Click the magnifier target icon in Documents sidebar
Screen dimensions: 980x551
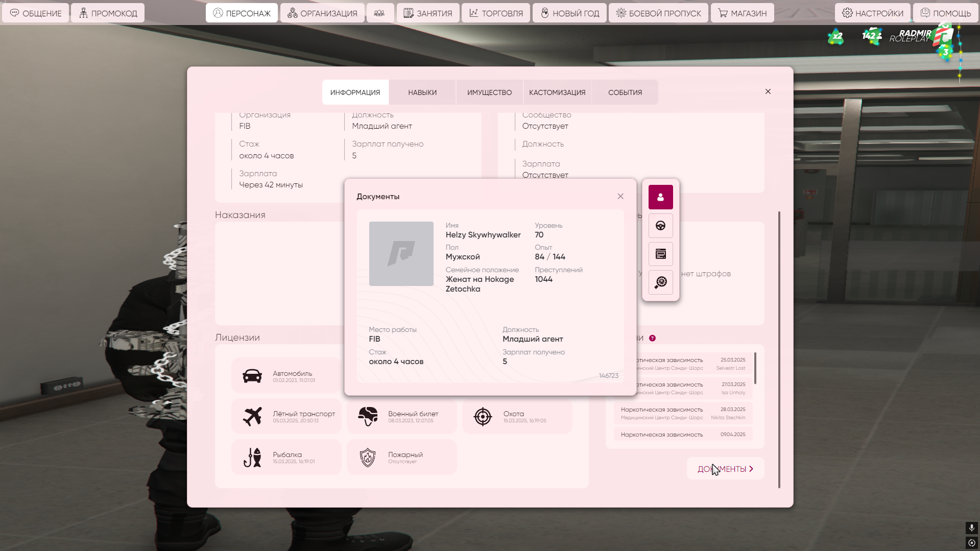point(660,282)
